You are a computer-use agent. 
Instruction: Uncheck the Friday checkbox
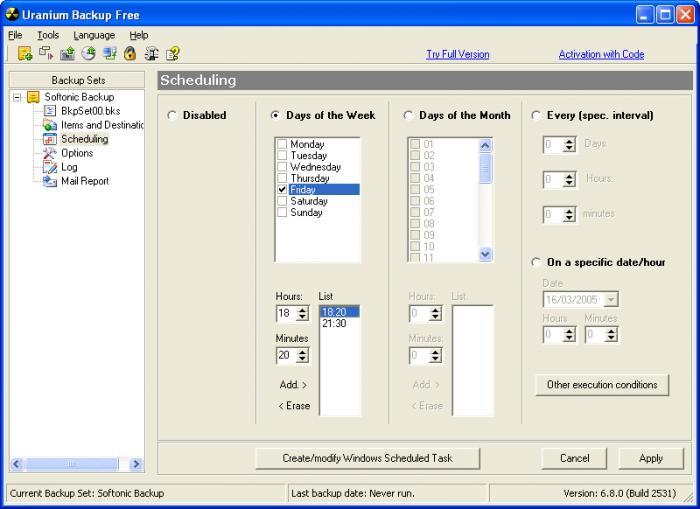282,189
